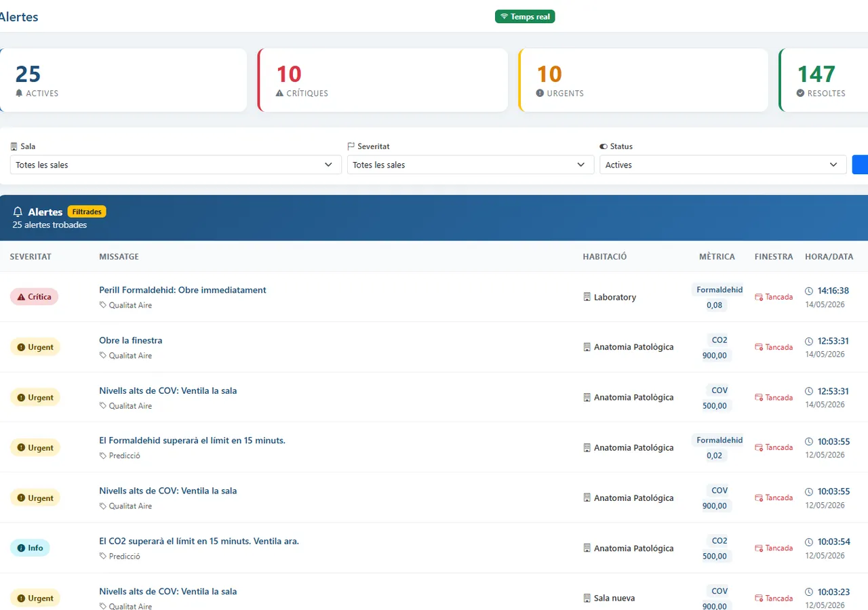868x610 pixels.
Task: Click the clock icon beside 10:03:54
Action: click(809, 542)
